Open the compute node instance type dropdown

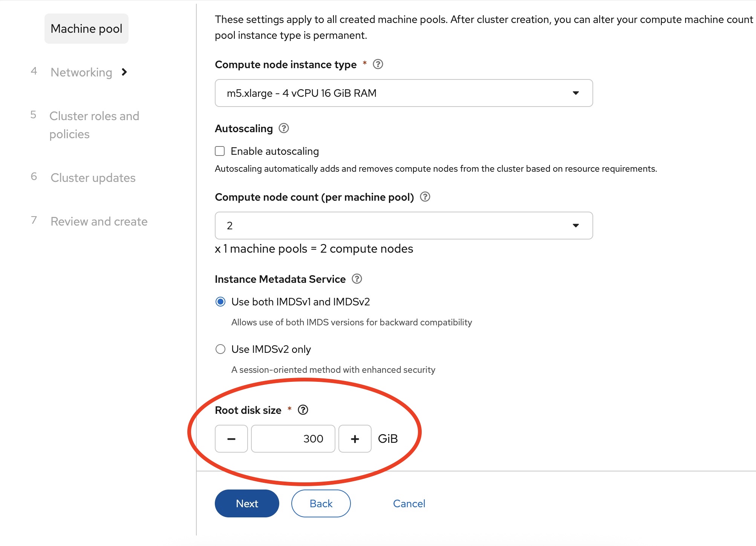coord(404,93)
